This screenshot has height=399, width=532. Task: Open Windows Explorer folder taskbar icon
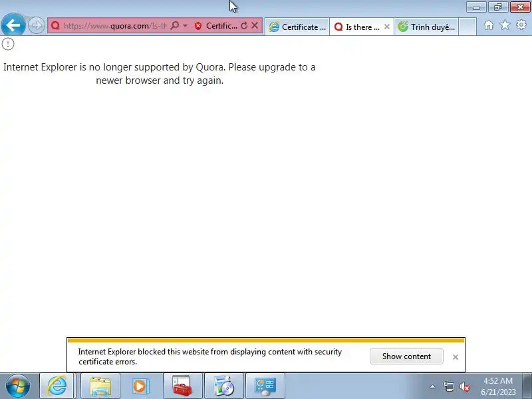100,386
